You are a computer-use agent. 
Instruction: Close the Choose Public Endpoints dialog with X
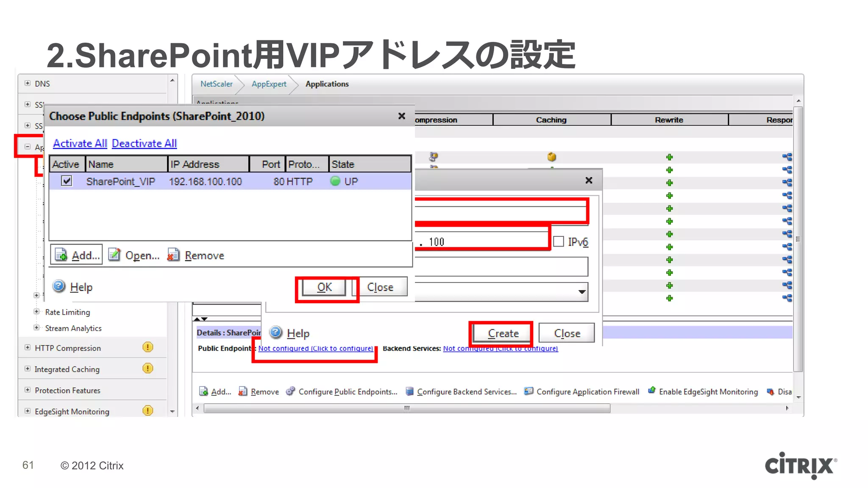coord(402,116)
